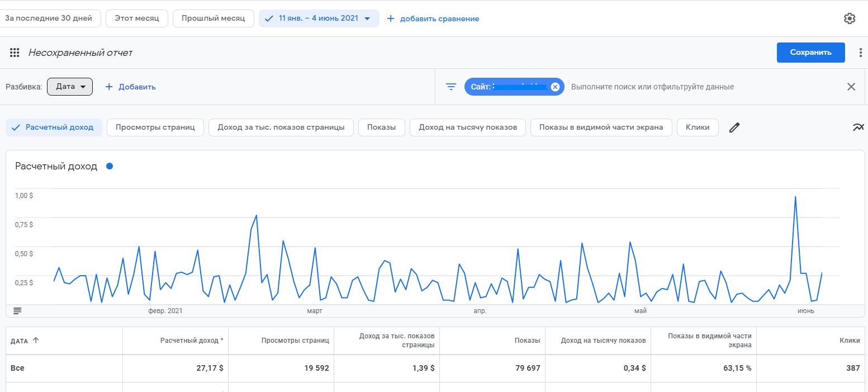Edit metrics with the pencil icon

734,127
